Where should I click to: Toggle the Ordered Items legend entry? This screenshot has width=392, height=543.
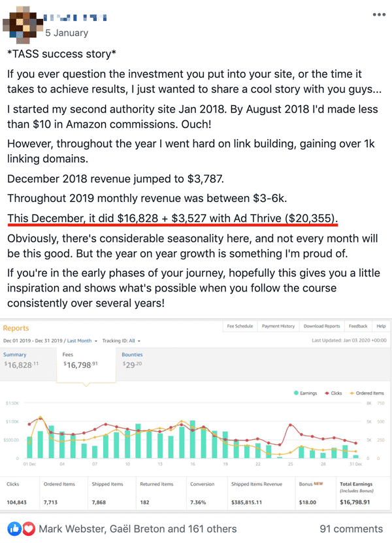tap(367, 393)
